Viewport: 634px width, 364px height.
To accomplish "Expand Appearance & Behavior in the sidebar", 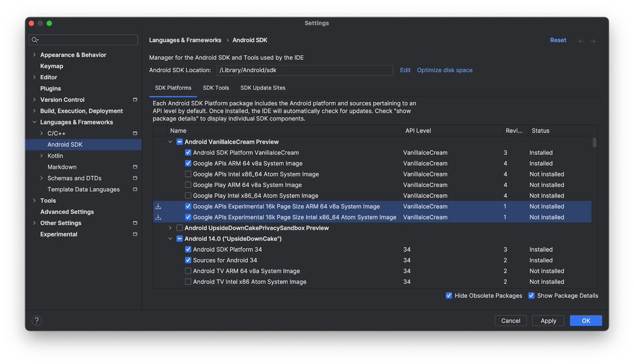I will coord(34,55).
